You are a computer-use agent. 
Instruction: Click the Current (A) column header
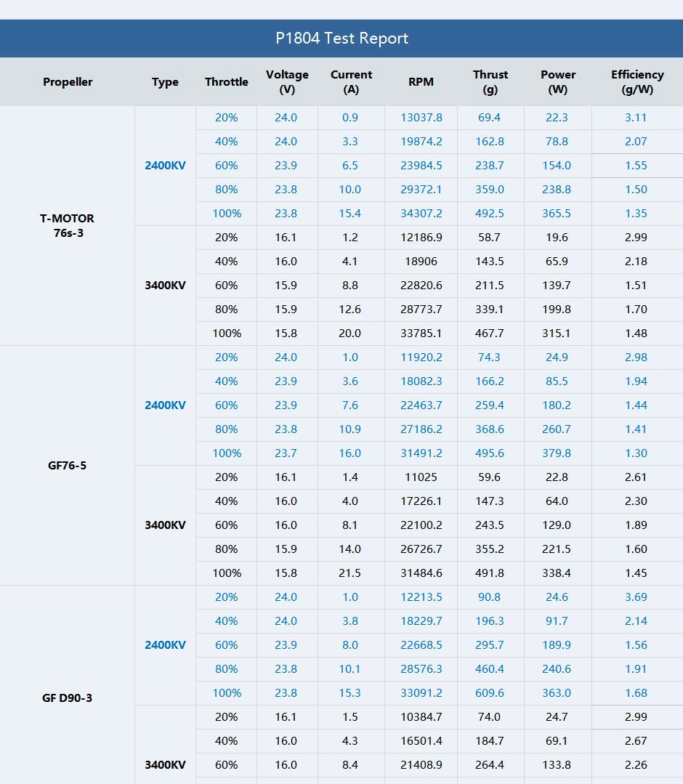click(351, 82)
